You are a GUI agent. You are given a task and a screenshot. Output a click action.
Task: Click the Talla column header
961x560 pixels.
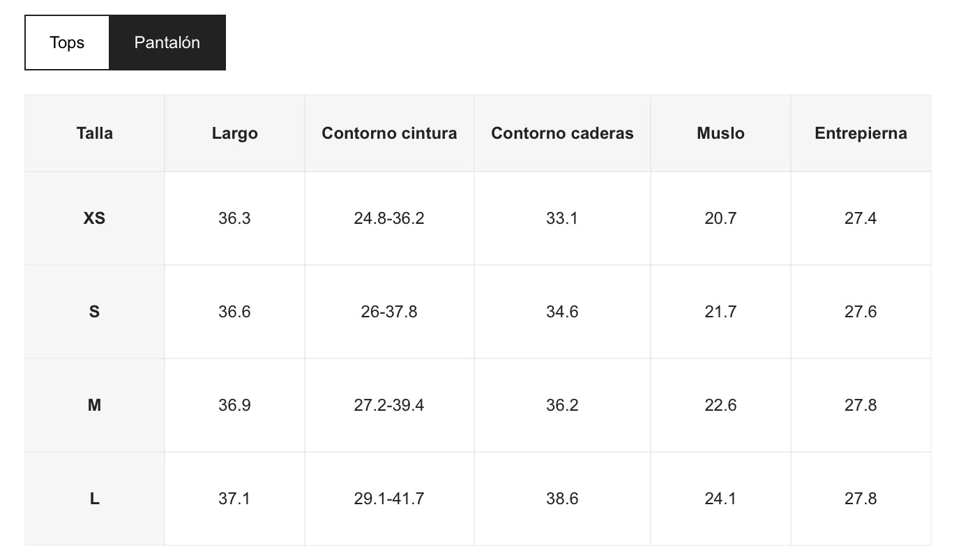pos(95,133)
